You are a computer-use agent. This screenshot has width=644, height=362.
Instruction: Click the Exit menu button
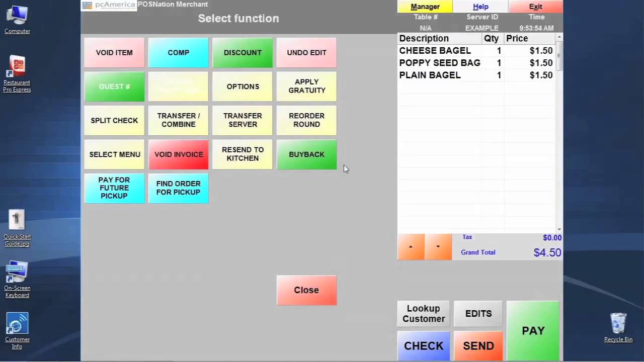[535, 7]
